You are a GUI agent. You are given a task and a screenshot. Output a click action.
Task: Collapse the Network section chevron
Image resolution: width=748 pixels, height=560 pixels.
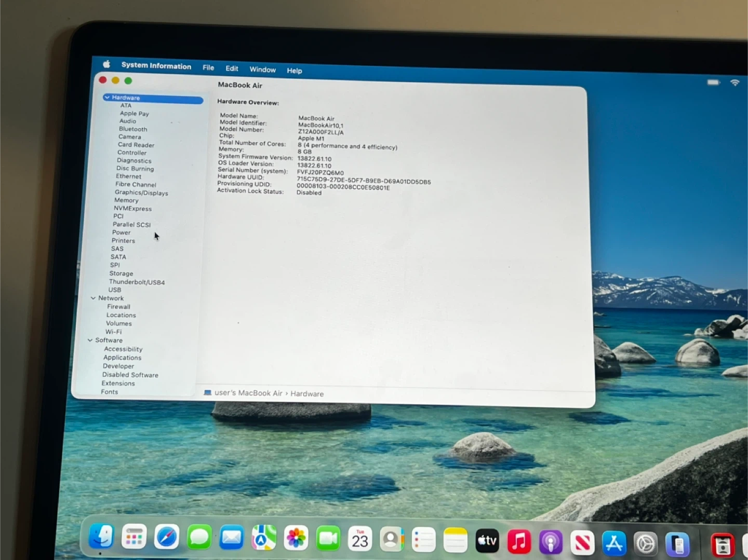click(x=94, y=298)
